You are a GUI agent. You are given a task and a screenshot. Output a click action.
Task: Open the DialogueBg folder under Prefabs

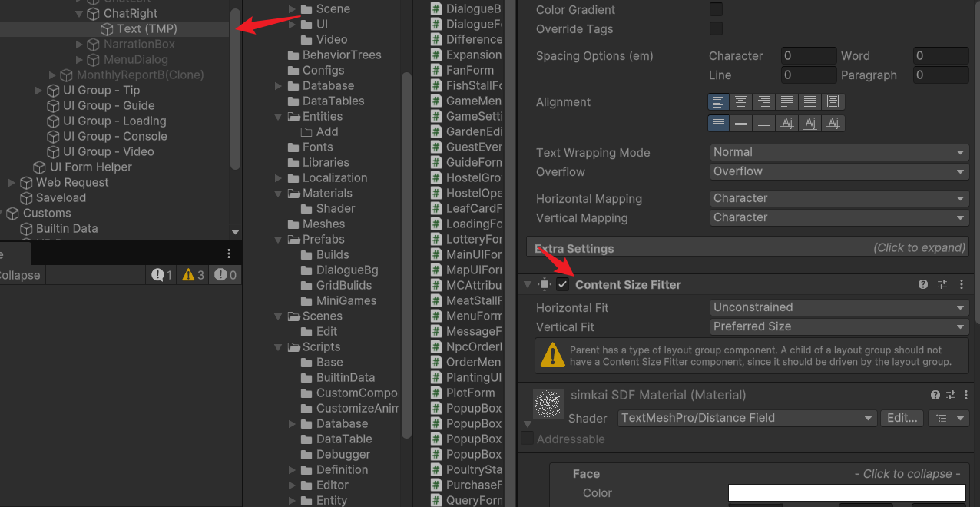pyautogui.click(x=347, y=270)
